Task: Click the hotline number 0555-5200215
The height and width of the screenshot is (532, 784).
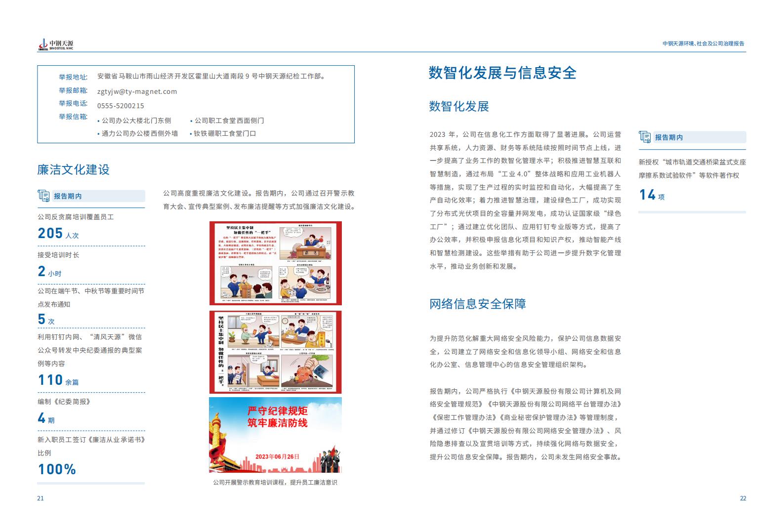Action: coord(121,106)
